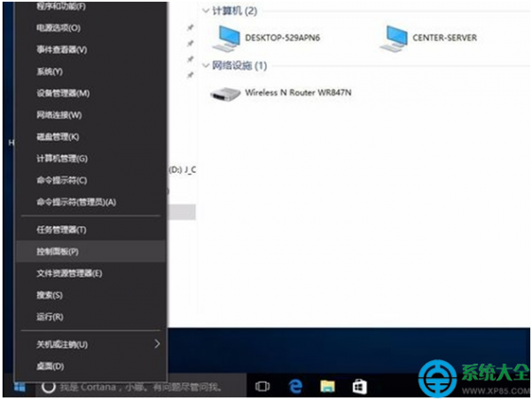Open the Store taskbar icon

(x=360, y=387)
